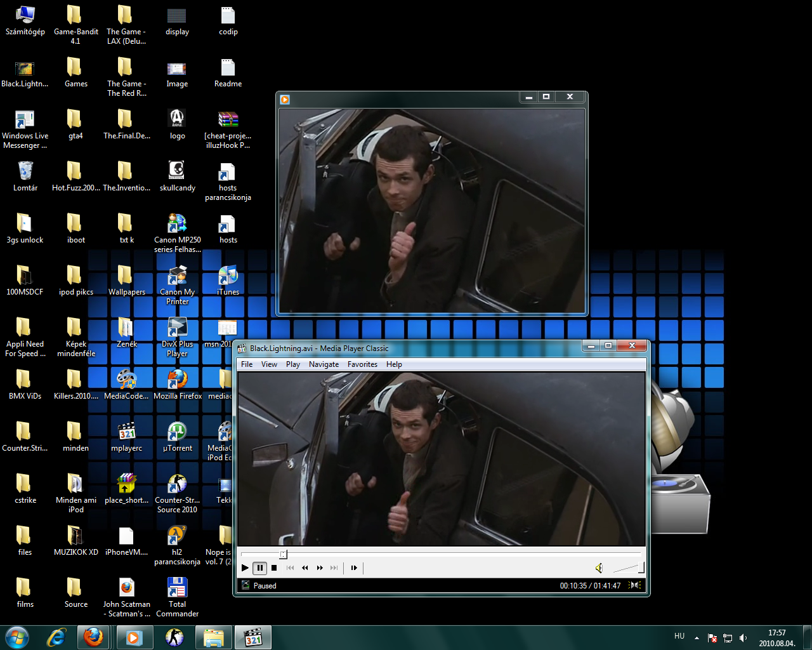Click the time display 00:10:35 / 01:41:47
The image size is (812, 650).
click(x=590, y=586)
